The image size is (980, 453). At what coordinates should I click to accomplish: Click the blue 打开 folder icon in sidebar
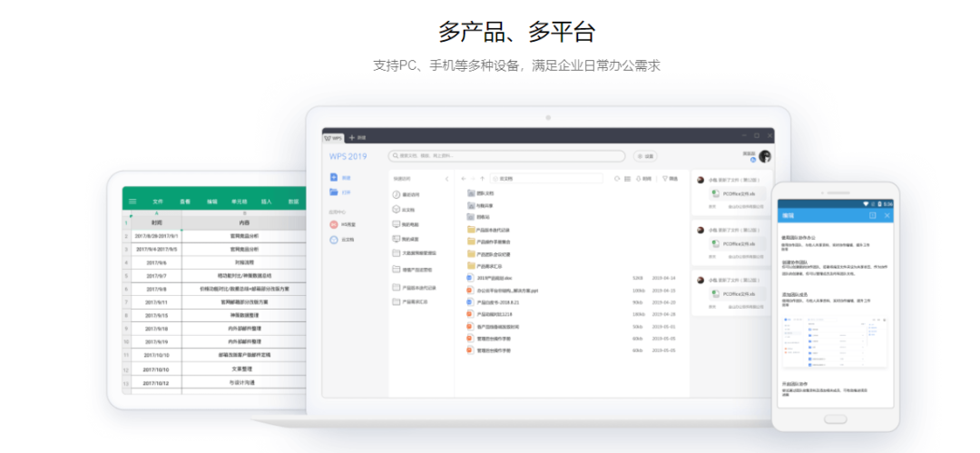point(333,192)
